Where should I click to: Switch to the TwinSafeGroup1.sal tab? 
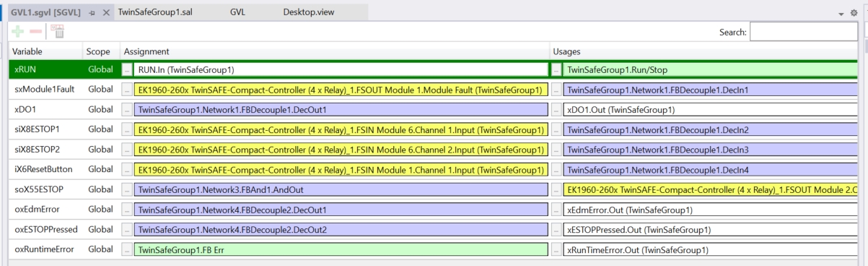pyautogui.click(x=155, y=12)
